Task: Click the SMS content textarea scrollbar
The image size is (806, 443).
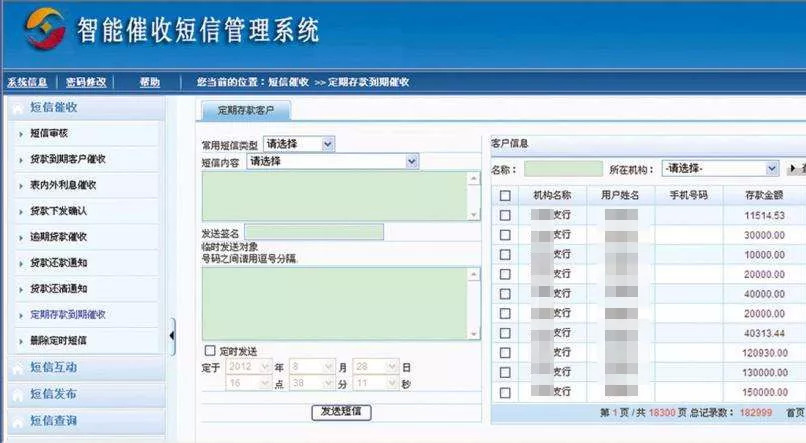Action: (474, 196)
